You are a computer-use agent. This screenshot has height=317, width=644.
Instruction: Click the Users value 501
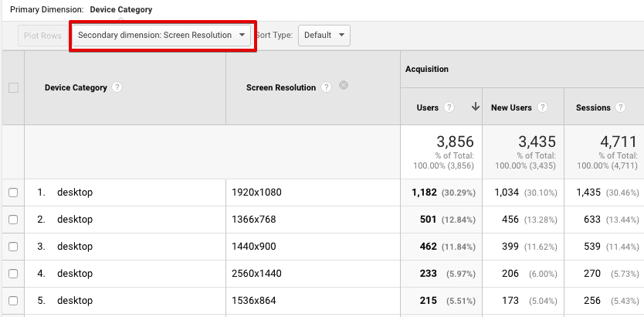click(x=428, y=219)
